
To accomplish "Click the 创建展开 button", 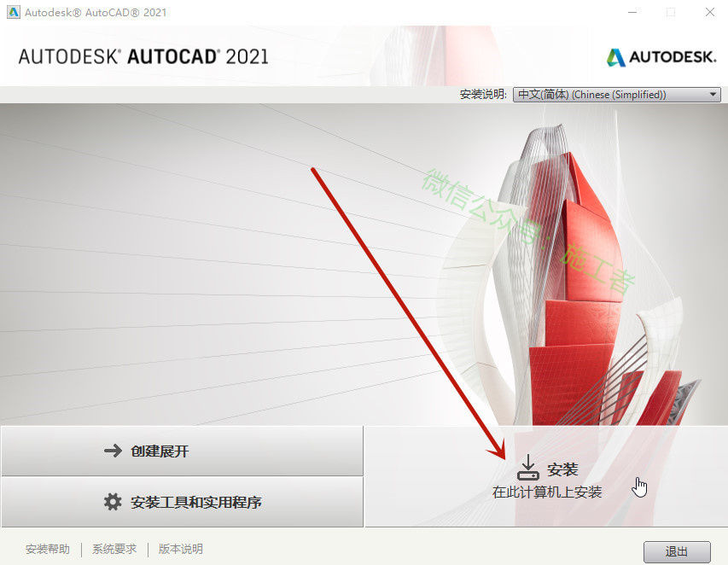I will coord(182,451).
